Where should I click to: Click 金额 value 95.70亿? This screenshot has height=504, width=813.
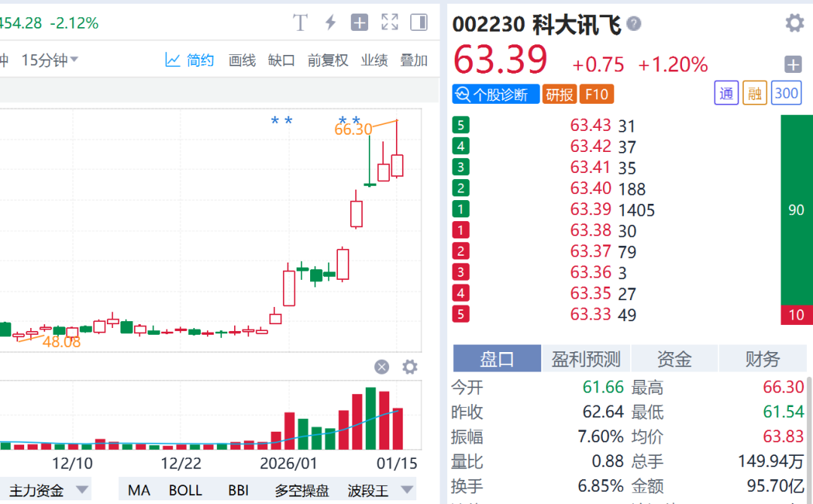[x=775, y=486]
